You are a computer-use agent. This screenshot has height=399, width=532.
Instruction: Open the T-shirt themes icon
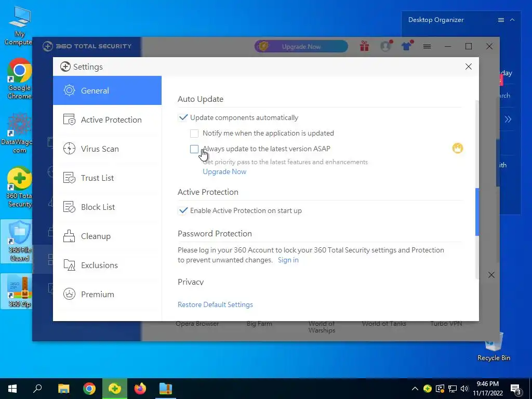coord(407,46)
